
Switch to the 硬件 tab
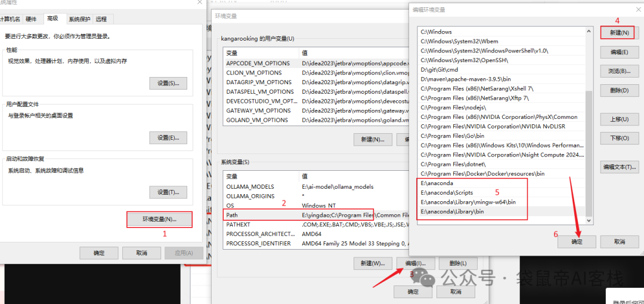[31, 19]
